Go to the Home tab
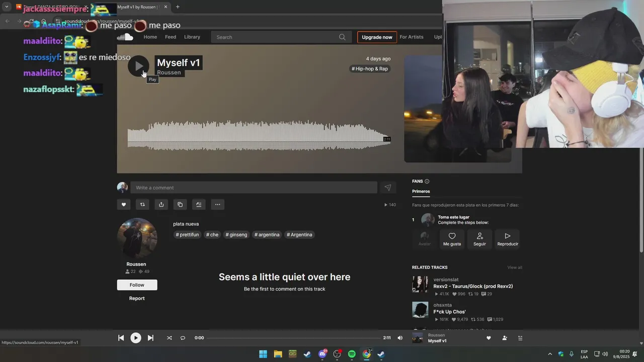Screen dimensions: 644x362 coord(150,37)
